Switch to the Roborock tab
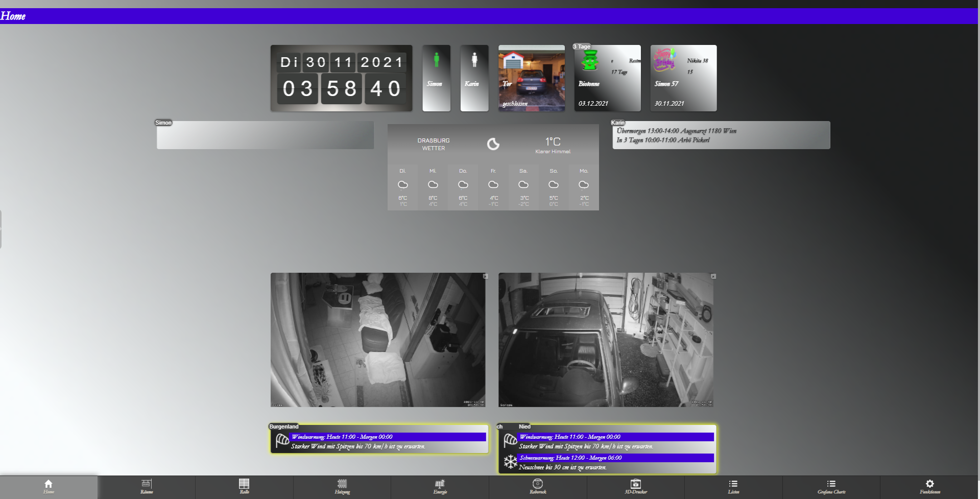The width and height of the screenshot is (980, 499). 538,487
